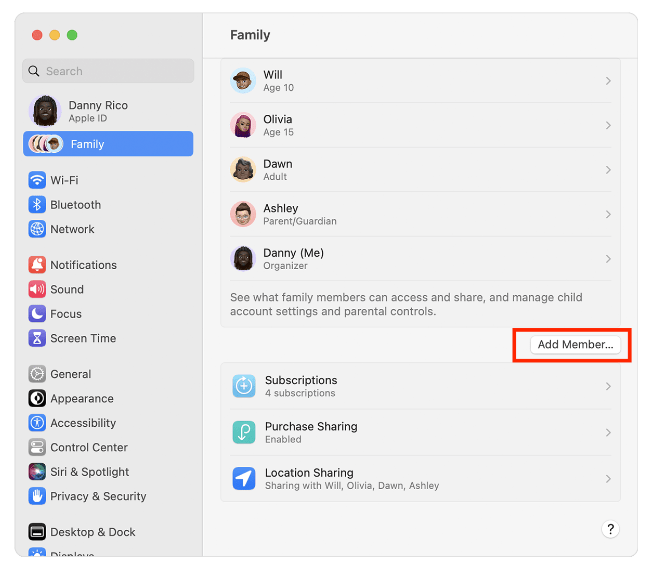Click into the Search field
This screenshot has height=570, width=651.
click(108, 71)
